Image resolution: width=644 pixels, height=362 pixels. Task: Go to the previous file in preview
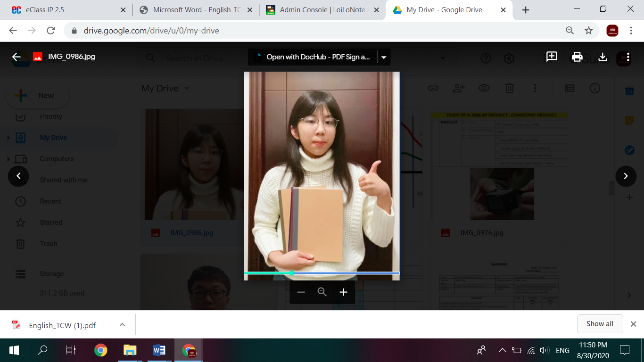click(18, 176)
